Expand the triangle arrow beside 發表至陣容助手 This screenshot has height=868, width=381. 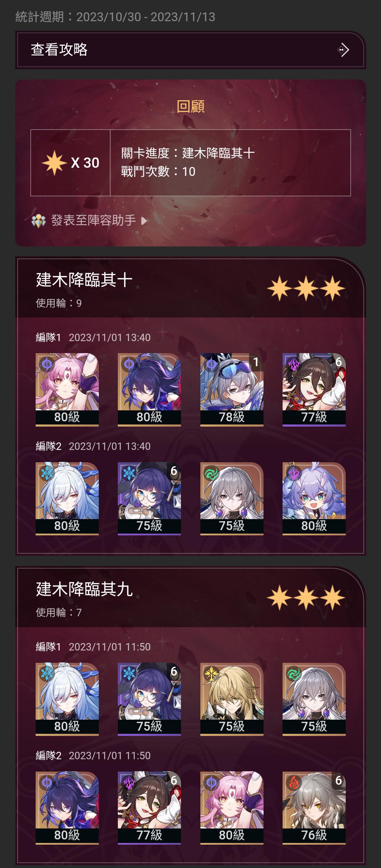[144, 221]
